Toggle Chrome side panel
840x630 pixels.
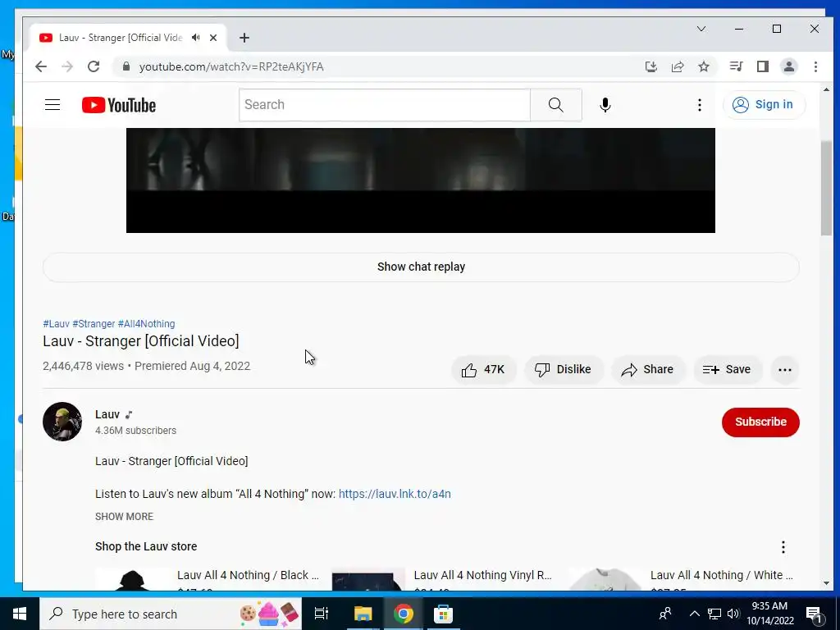(763, 66)
